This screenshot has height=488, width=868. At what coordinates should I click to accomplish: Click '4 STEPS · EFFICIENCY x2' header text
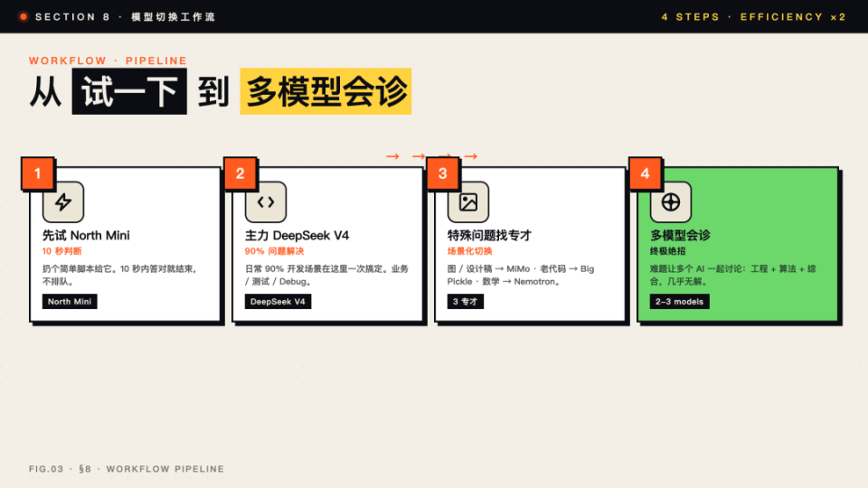754,17
